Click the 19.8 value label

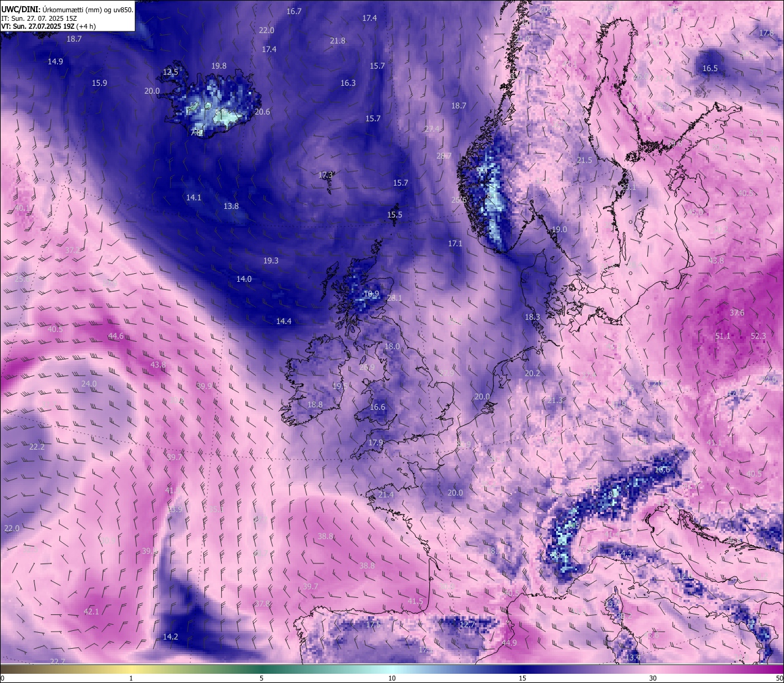point(219,66)
